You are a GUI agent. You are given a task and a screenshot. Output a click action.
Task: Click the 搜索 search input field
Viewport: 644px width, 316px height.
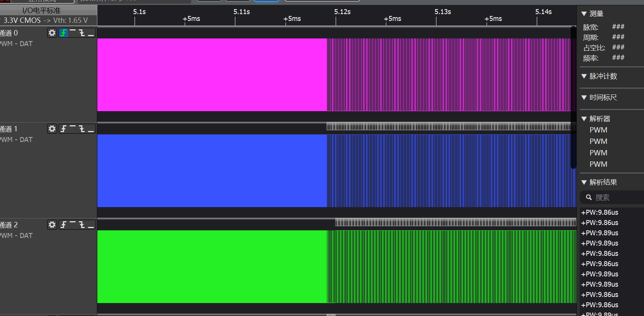coord(616,197)
